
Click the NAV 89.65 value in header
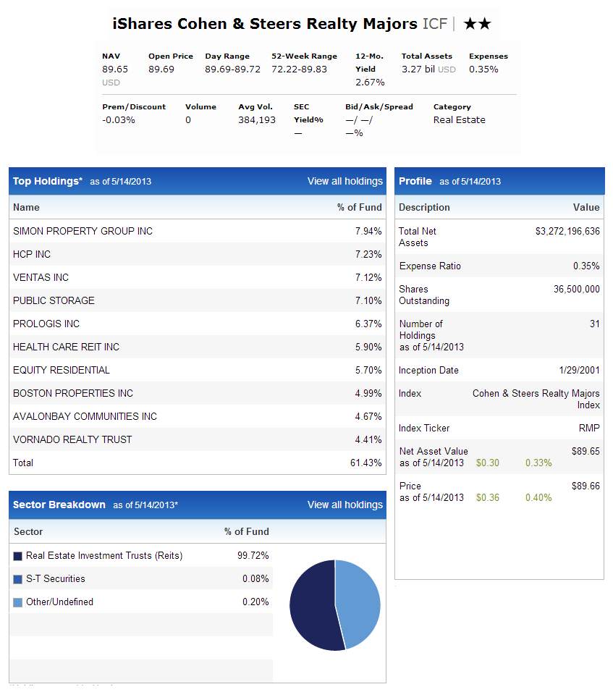(115, 69)
